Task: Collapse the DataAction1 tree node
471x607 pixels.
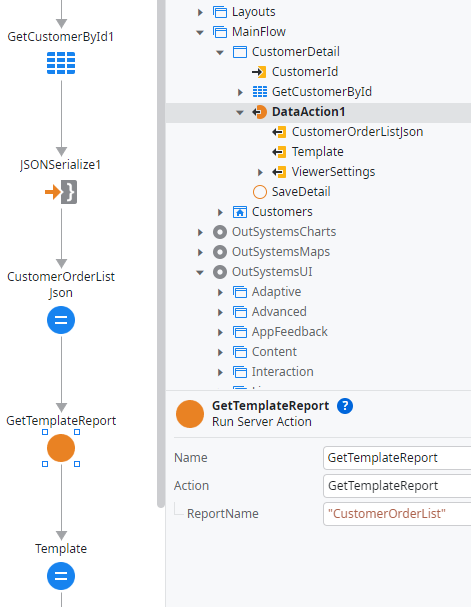Action: point(240,112)
